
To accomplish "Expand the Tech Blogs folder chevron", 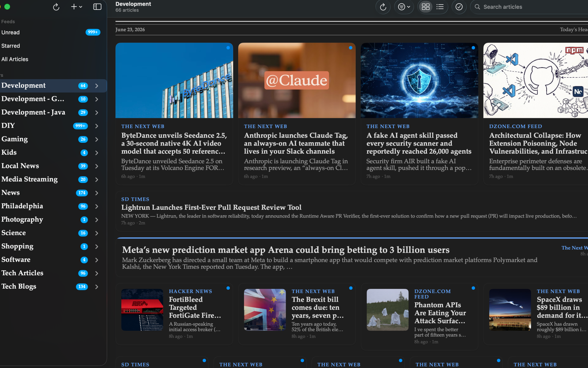I will 97,287.
